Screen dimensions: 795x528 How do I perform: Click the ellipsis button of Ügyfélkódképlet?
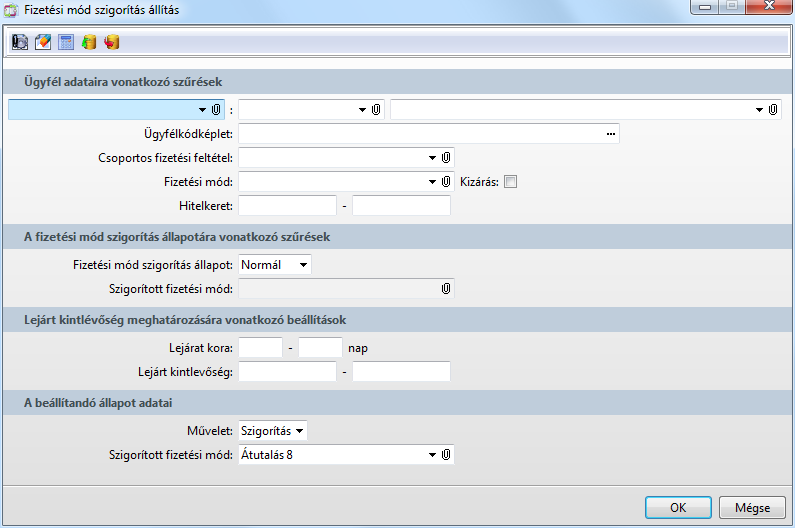point(609,133)
